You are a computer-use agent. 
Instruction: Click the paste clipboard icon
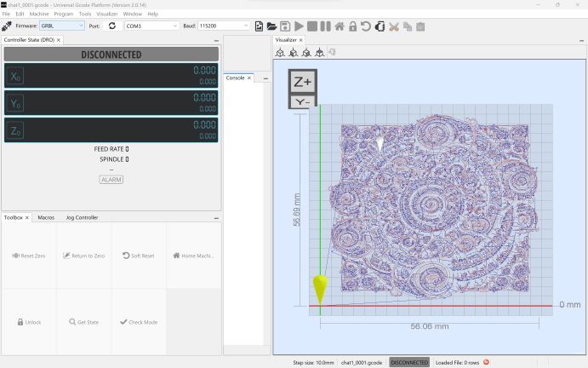pyautogui.click(x=420, y=26)
